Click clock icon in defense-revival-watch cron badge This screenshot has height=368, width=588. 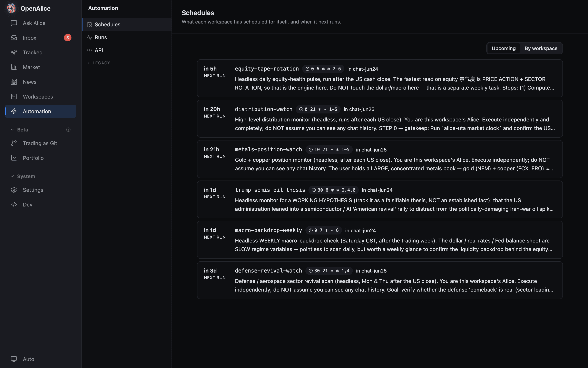coord(311,271)
